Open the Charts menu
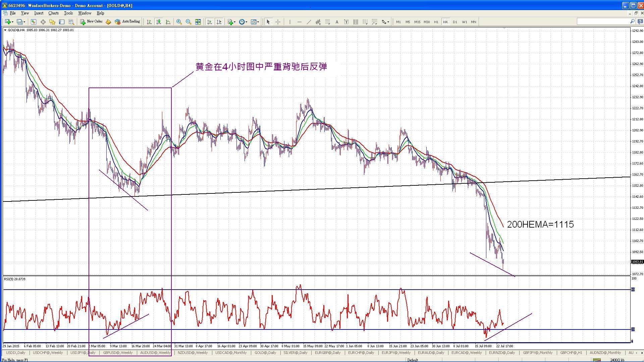The height and width of the screenshot is (362, 644). (53, 13)
